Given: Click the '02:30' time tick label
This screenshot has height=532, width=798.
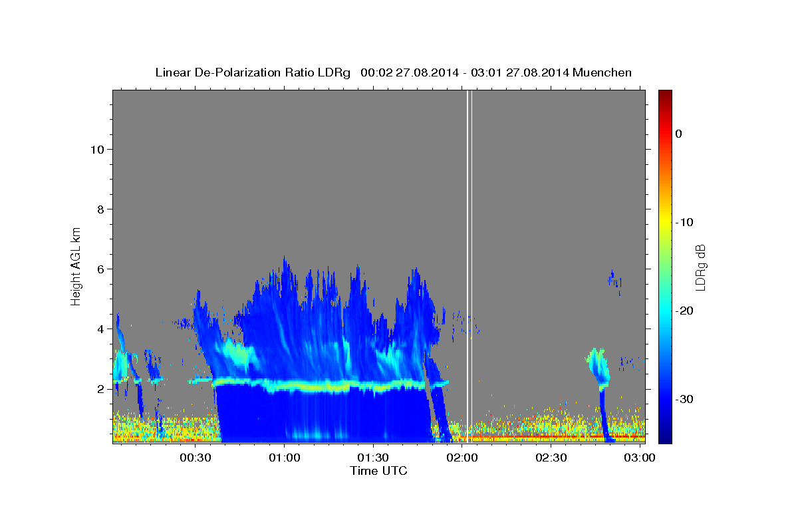Looking at the screenshot, I should (x=551, y=458).
